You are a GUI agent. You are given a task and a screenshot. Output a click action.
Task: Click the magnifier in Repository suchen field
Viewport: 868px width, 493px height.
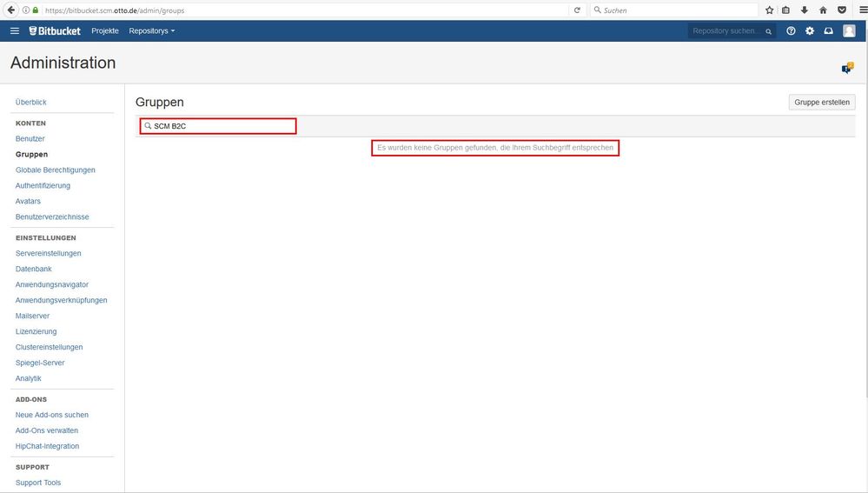768,31
